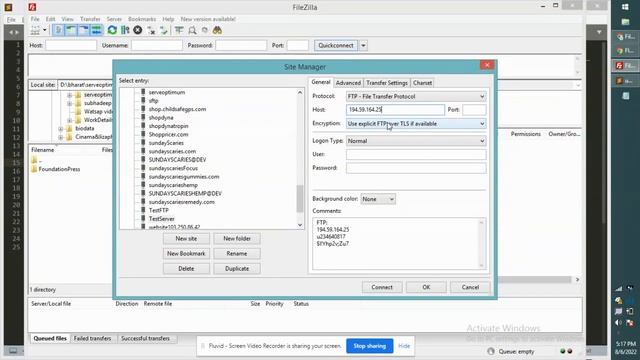640x360 pixels.
Task: Switch to the Failed transfers tab
Action: [92, 338]
